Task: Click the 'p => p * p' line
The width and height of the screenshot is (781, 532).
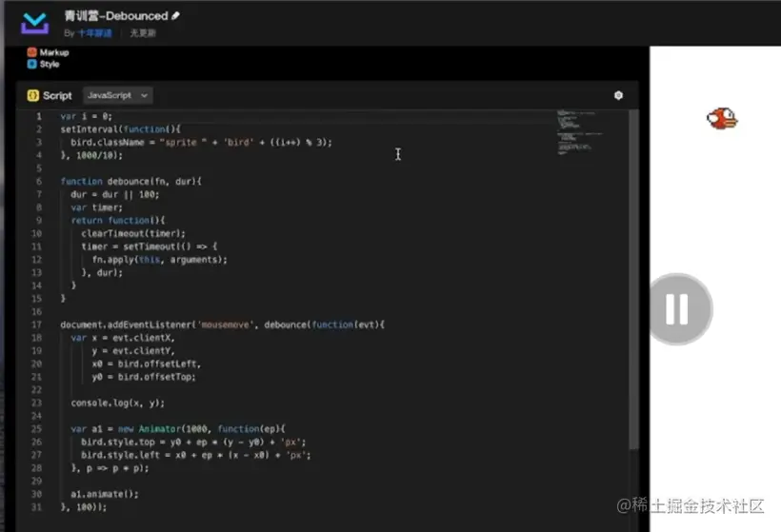Action: (110, 468)
